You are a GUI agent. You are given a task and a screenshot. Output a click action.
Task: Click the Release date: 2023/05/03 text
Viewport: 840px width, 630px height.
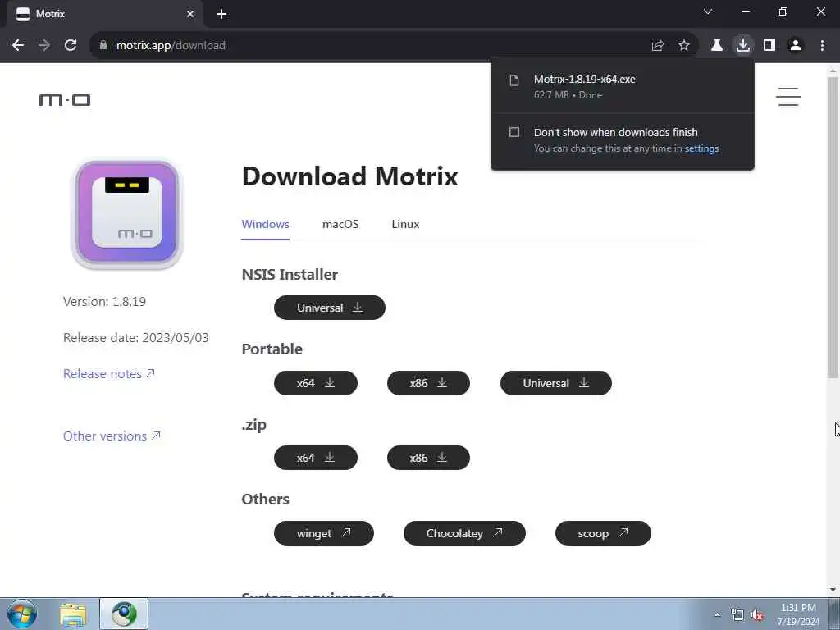coord(136,337)
